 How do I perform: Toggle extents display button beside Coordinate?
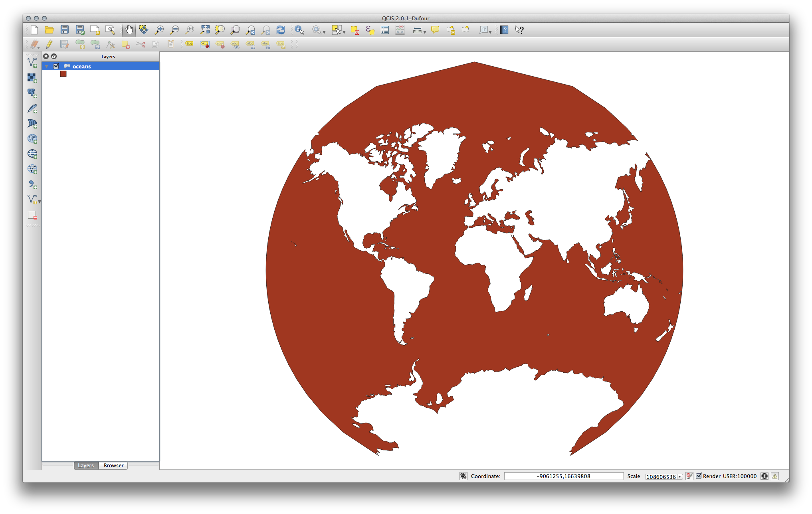[463, 476]
